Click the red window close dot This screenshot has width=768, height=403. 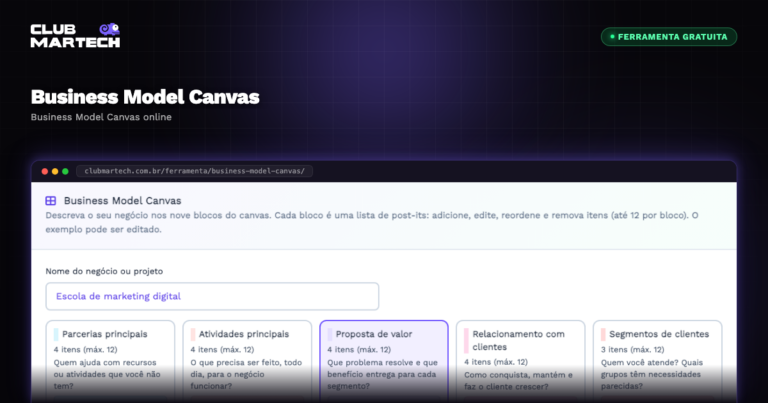45,171
